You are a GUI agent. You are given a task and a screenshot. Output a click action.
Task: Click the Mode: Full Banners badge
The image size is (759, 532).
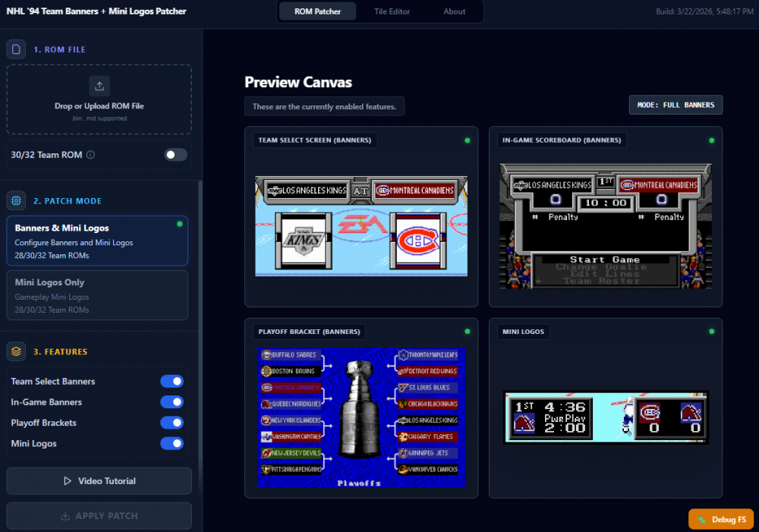tap(676, 105)
